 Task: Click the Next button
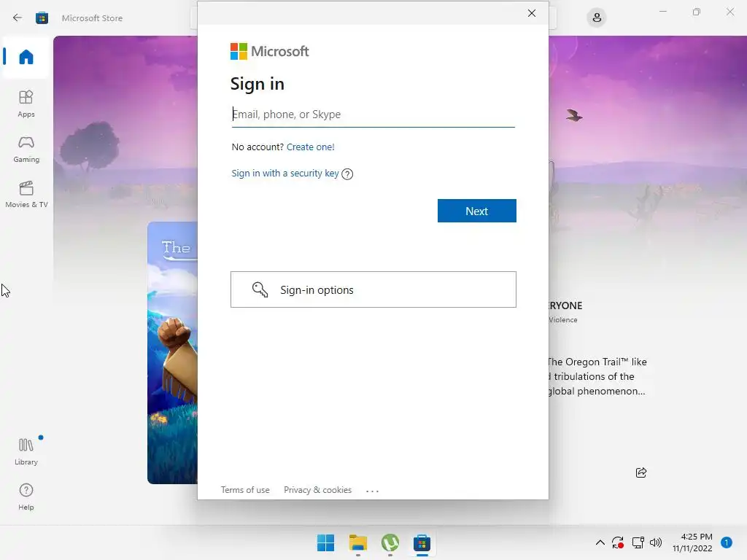click(477, 211)
